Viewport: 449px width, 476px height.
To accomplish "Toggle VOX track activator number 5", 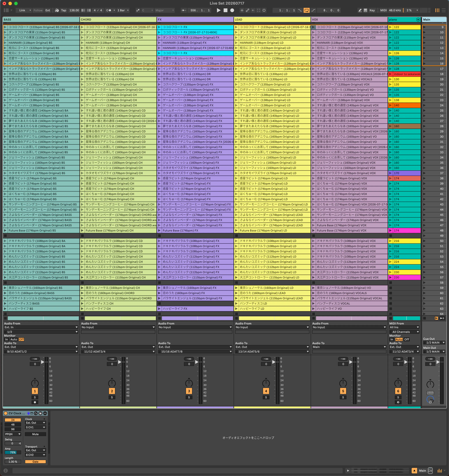I will (x=343, y=391).
